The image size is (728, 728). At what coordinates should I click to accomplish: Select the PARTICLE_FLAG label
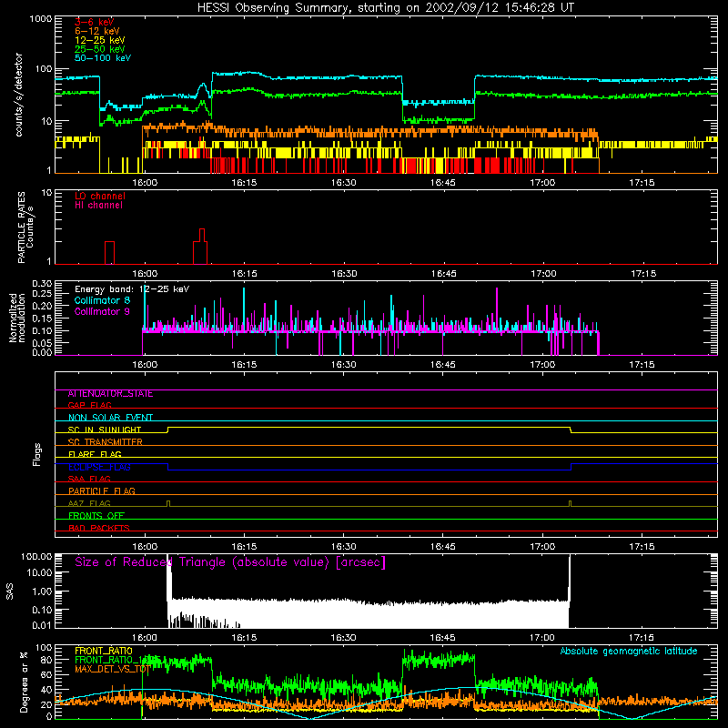(x=102, y=491)
